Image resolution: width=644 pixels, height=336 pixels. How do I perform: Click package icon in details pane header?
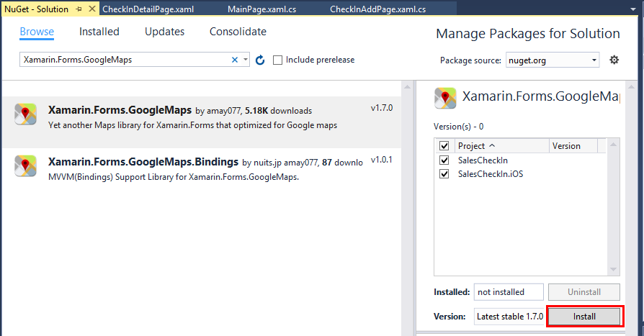point(445,99)
